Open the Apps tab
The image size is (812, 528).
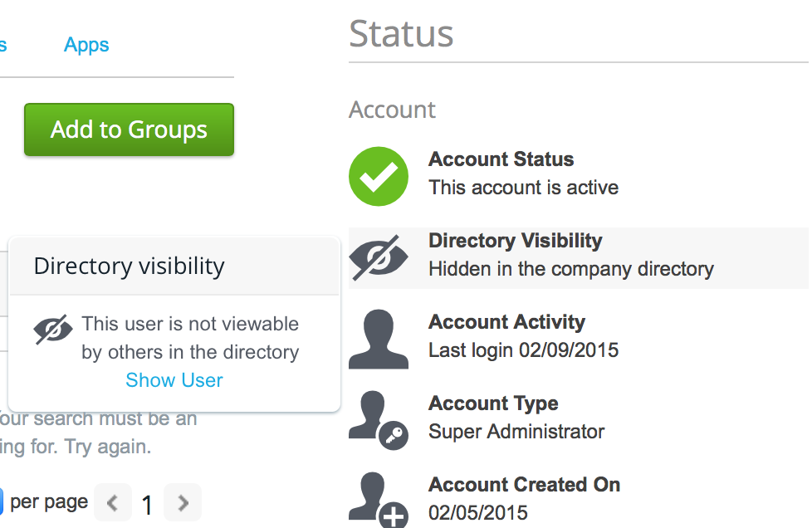[86, 45]
